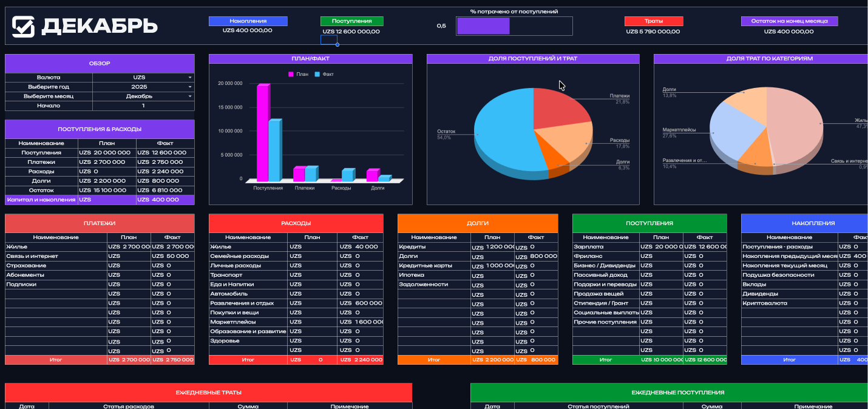The width and height of the screenshot is (868, 409).
Task: Select the blue Накопления label at top
Action: tap(248, 21)
